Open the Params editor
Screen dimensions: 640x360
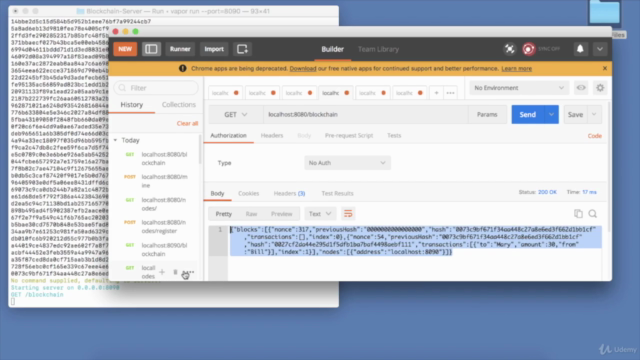pyautogui.click(x=487, y=115)
